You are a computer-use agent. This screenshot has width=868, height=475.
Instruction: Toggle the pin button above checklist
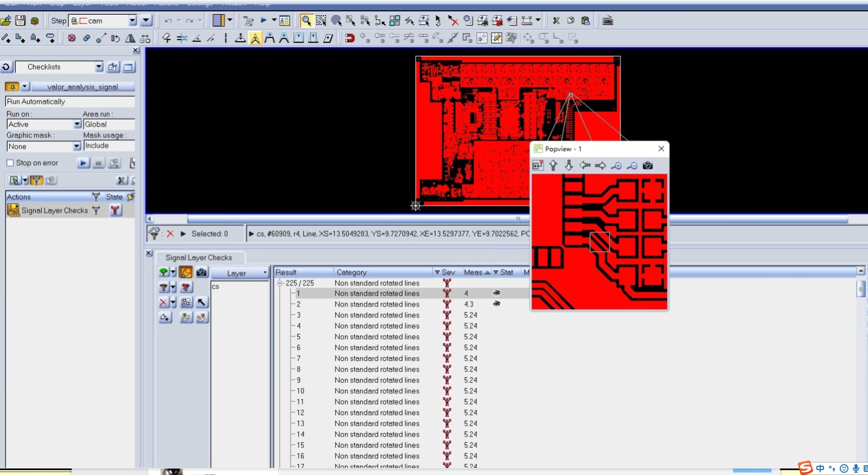pyautogui.click(x=12, y=87)
